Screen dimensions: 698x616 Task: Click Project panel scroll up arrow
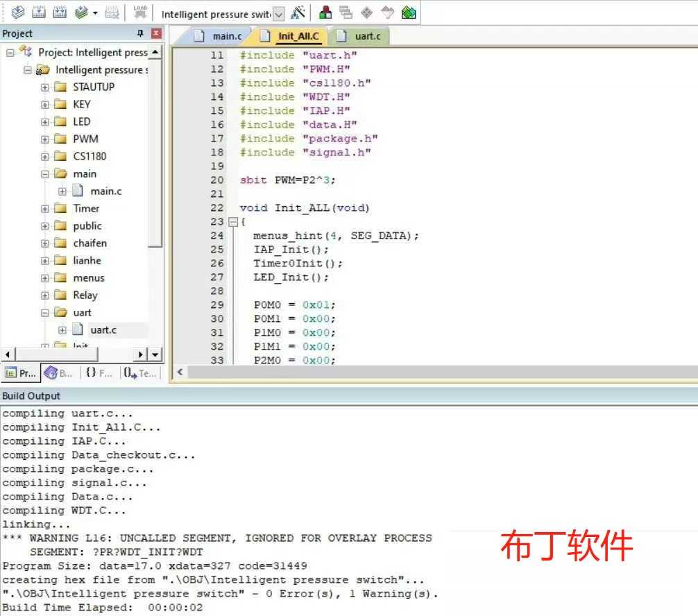155,51
